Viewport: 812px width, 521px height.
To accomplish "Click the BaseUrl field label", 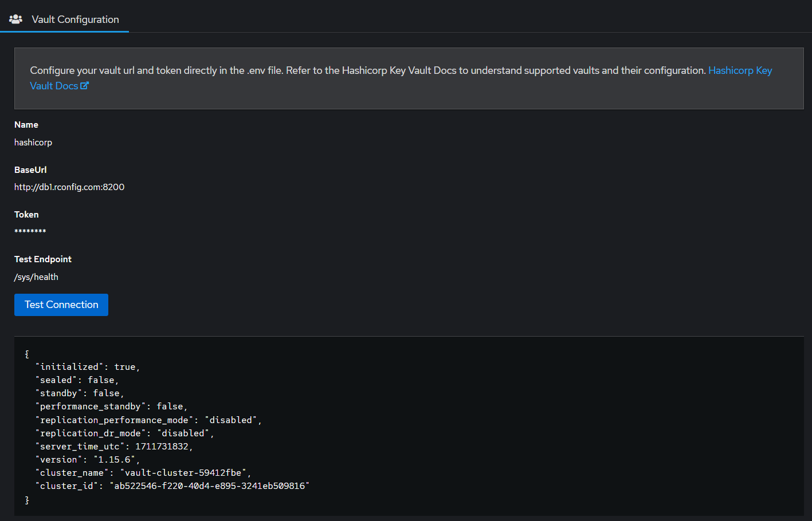I will click(x=30, y=170).
